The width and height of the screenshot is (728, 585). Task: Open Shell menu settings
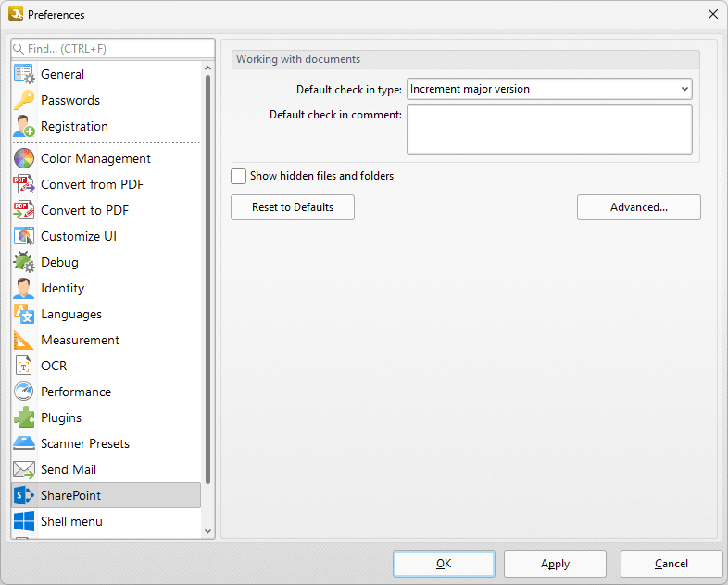[107, 521]
